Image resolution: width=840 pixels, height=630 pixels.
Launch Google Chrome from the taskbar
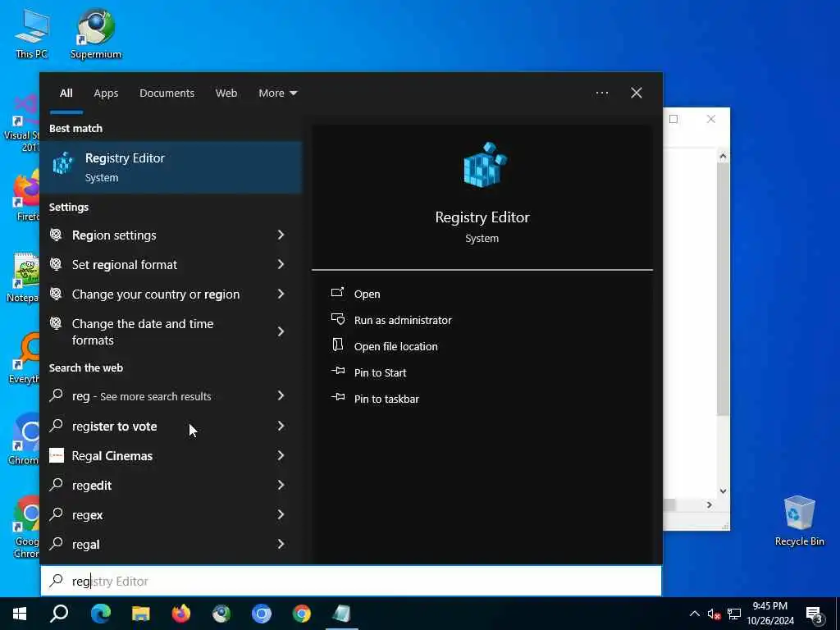coord(302,614)
